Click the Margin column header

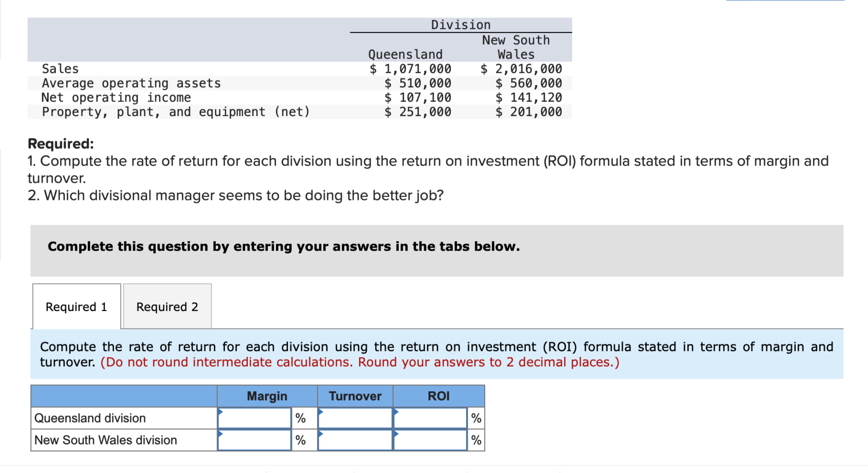[x=267, y=396]
